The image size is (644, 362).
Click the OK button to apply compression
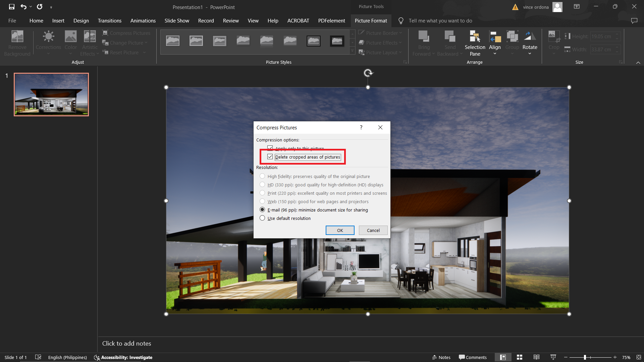point(340,230)
